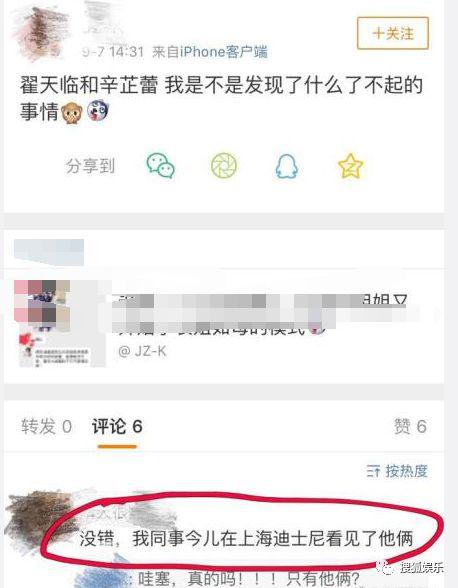Switch to the 评论 6 comments tab
The image size is (458, 588).
[117, 426]
